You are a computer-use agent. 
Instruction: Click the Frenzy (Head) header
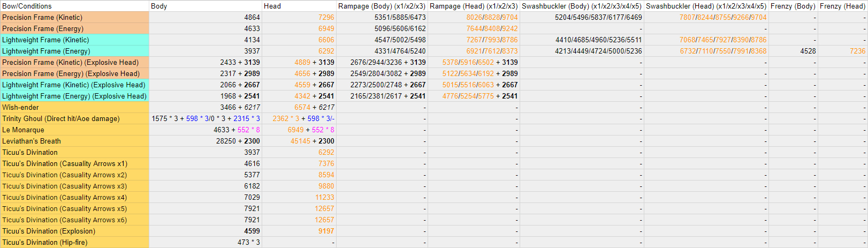click(843, 6)
